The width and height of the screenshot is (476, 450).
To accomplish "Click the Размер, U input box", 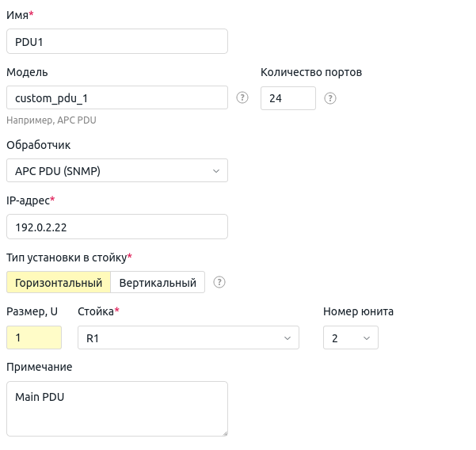I will tap(34, 337).
